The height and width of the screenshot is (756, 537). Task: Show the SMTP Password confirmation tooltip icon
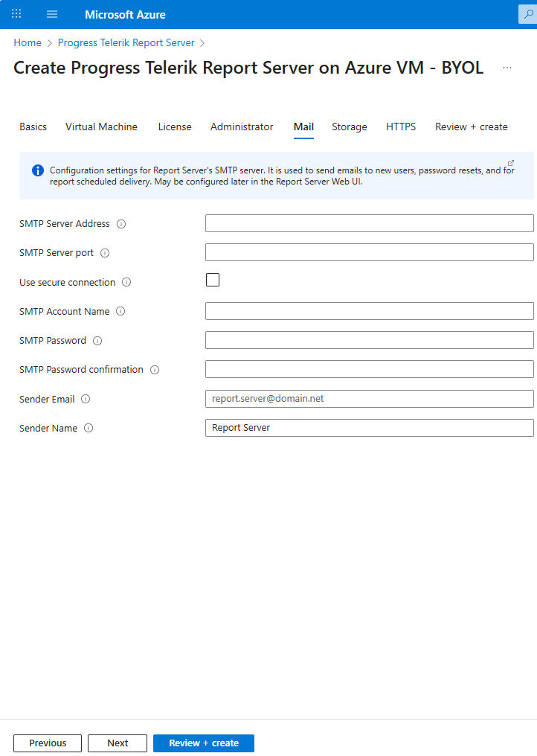(x=154, y=369)
